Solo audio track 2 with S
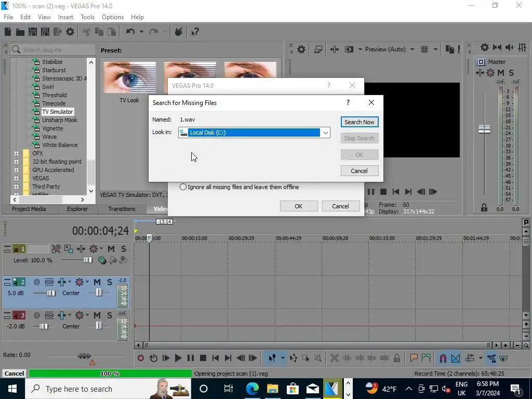Viewport: 532px width, 399px height. point(110,282)
